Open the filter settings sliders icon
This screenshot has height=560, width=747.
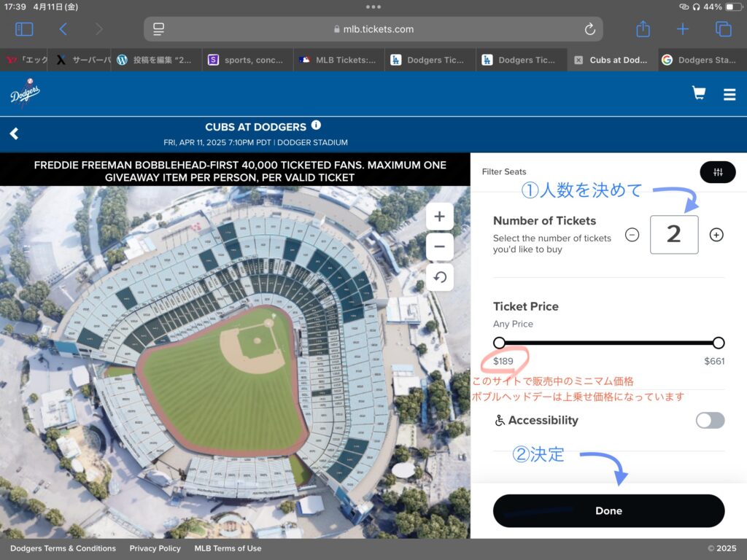(718, 172)
